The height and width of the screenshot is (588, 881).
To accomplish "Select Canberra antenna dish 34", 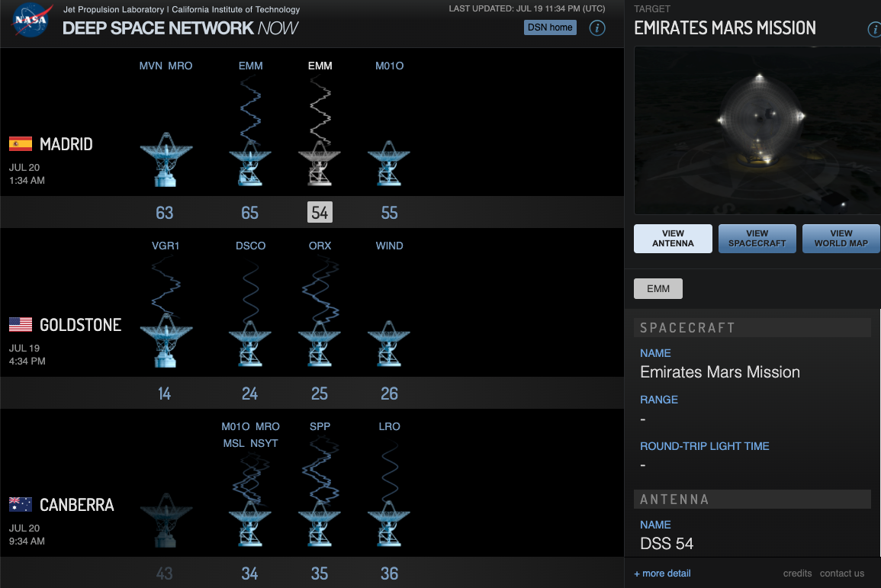I will [x=249, y=523].
